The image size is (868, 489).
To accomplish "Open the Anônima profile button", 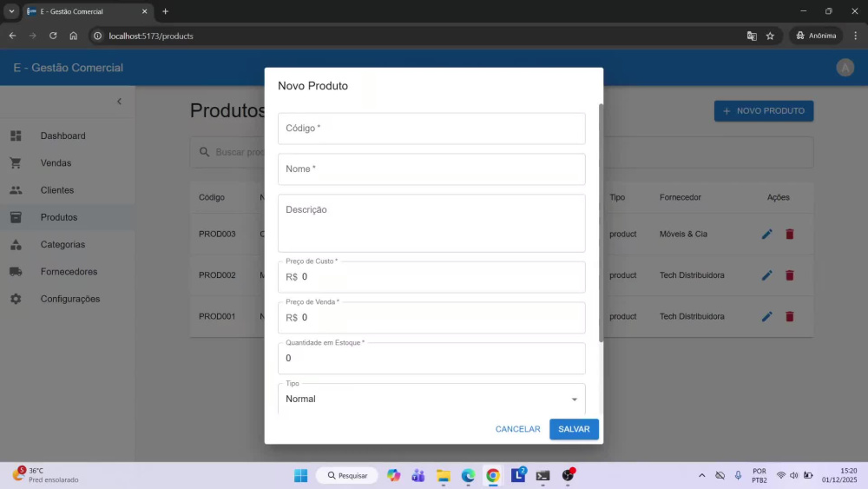I will click(816, 36).
